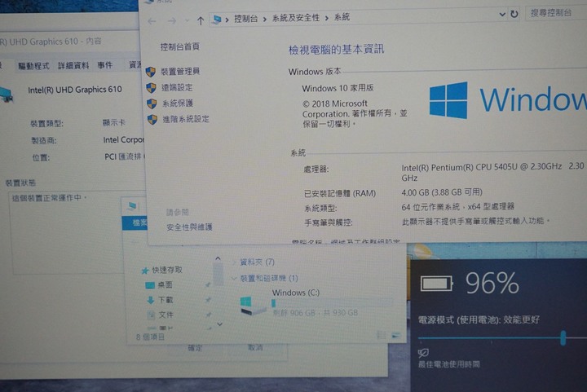Collapse the 裝置和磁碟機 (1) group

click(x=234, y=278)
